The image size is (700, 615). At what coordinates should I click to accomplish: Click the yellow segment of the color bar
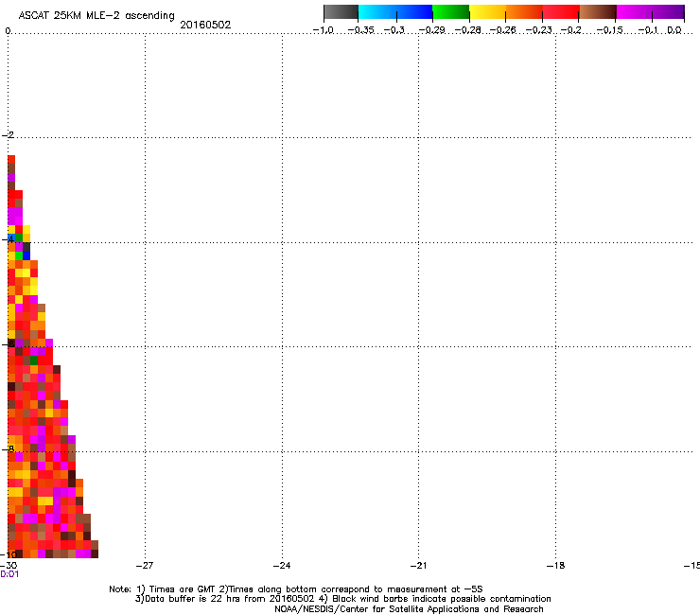click(x=487, y=12)
